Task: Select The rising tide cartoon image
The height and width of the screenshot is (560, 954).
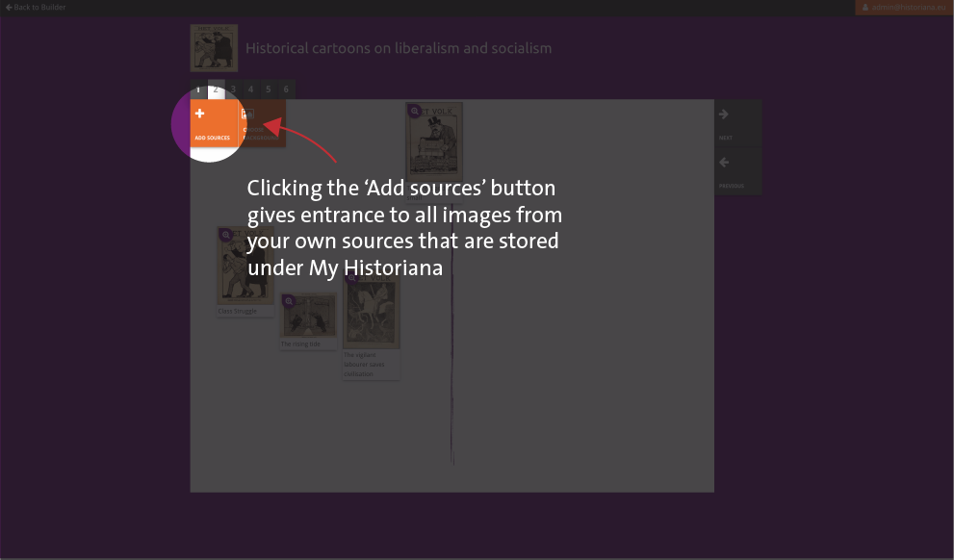Action: click(x=310, y=318)
